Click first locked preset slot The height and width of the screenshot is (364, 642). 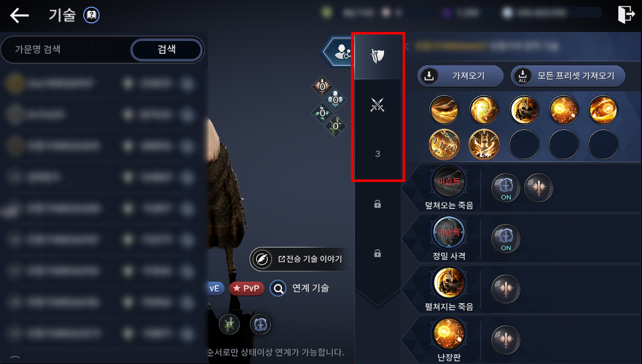[377, 204]
